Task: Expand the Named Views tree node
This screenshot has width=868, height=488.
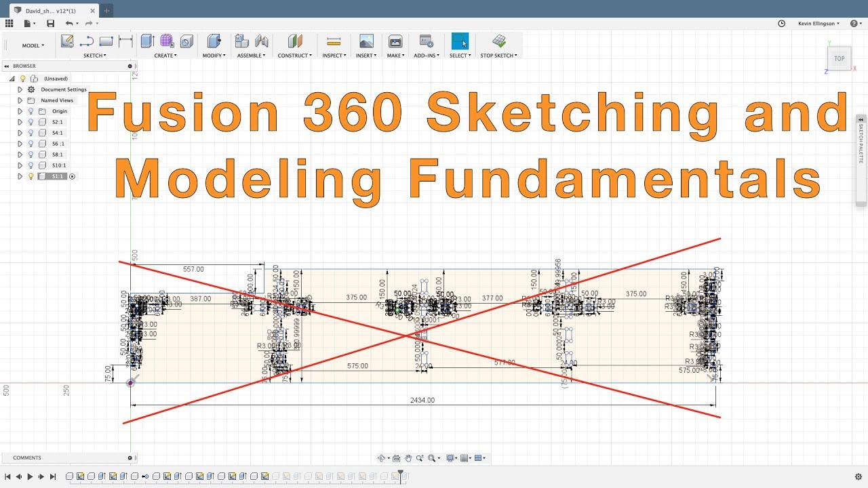Action: tap(20, 100)
